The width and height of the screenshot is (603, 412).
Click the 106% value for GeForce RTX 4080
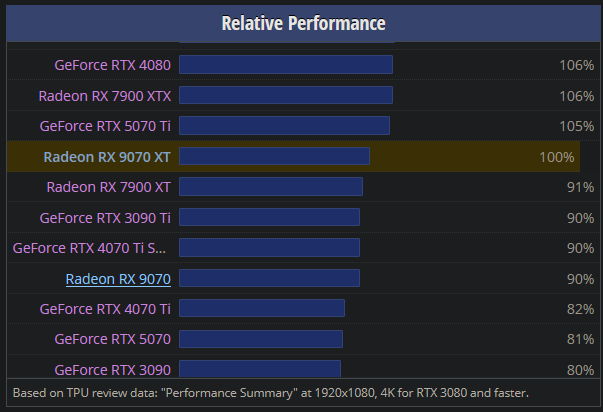point(577,65)
